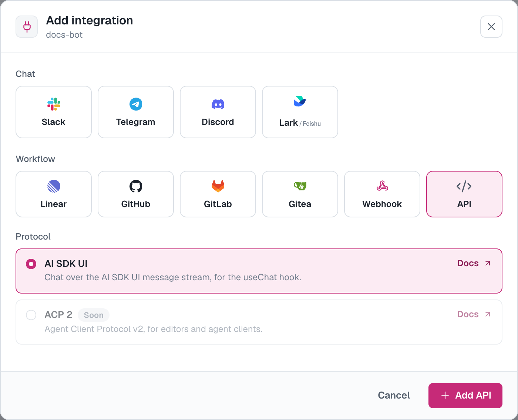Viewport: 518px width, 420px height.
Task: Click the GitLab label text
Action: 218,204
